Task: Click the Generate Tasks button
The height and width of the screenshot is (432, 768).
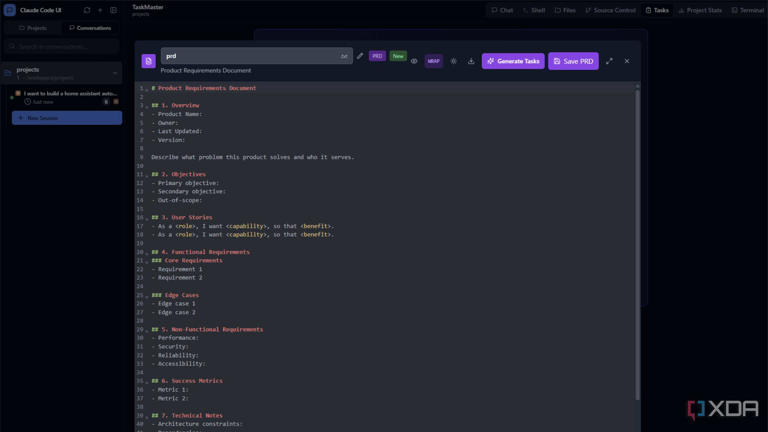Action: [x=513, y=61]
